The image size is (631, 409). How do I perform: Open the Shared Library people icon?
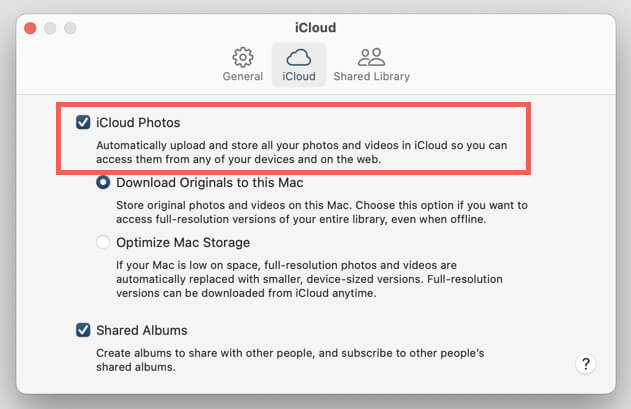click(x=371, y=57)
